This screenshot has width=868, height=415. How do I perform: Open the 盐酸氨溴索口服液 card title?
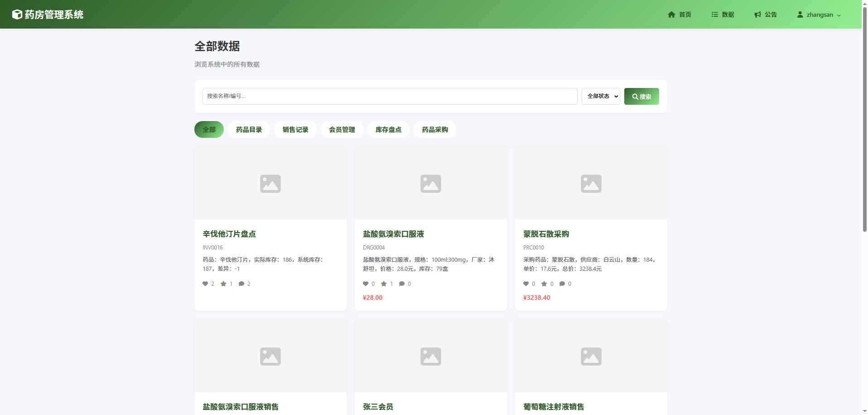click(x=393, y=234)
